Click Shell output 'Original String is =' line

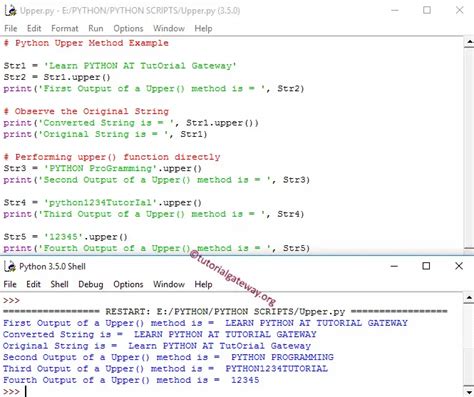(x=157, y=346)
